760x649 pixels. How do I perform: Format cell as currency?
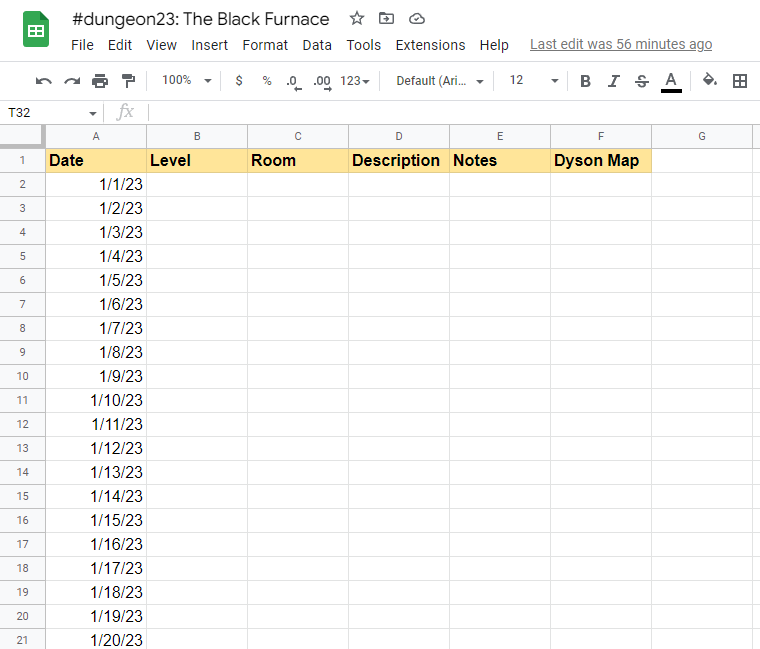pos(239,80)
